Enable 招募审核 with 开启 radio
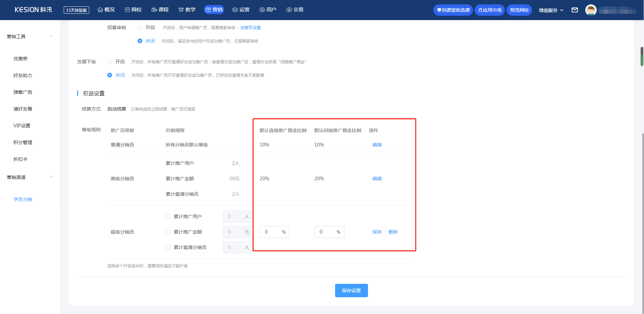644x314 pixels. 140,27
